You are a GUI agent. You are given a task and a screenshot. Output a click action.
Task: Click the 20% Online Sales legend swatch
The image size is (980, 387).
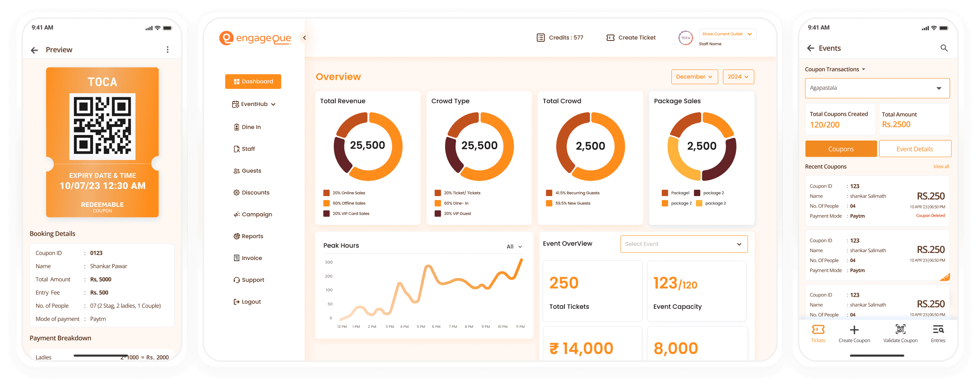(x=327, y=193)
